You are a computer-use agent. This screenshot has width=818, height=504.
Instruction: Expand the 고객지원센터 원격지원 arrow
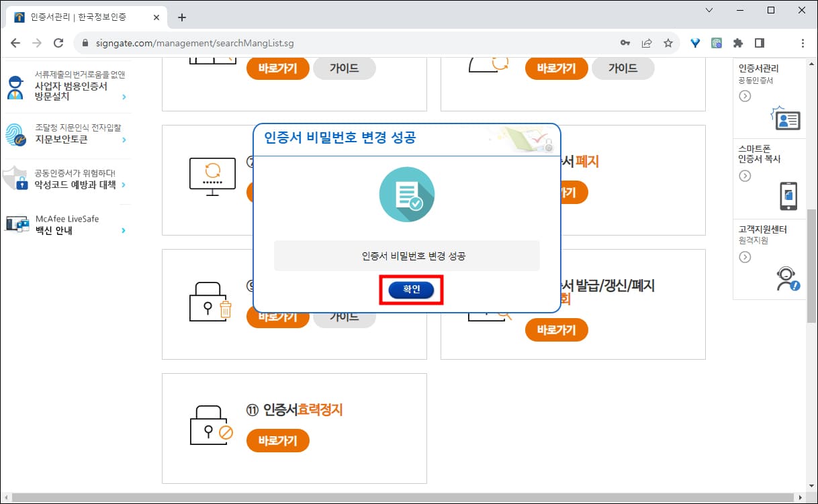744,256
